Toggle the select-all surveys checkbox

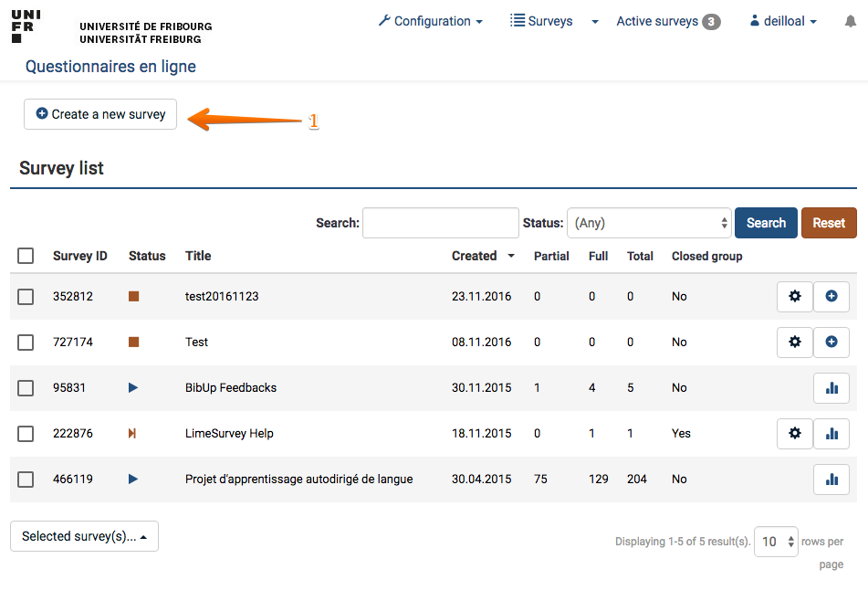[x=26, y=256]
